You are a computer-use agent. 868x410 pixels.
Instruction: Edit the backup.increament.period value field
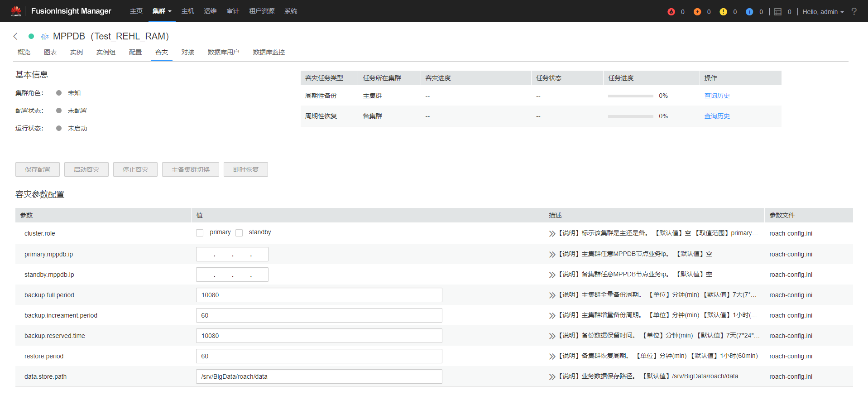click(x=319, y=315)
